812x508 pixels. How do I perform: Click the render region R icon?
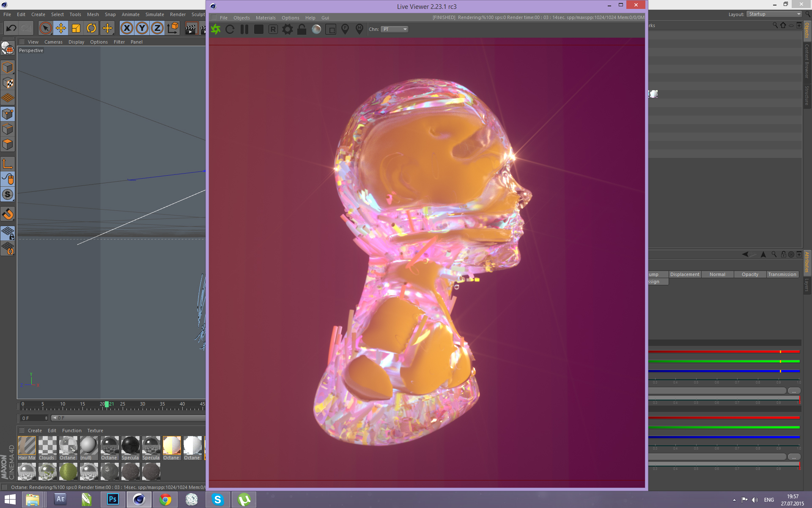pyautogui.click(x=273, y=29)
